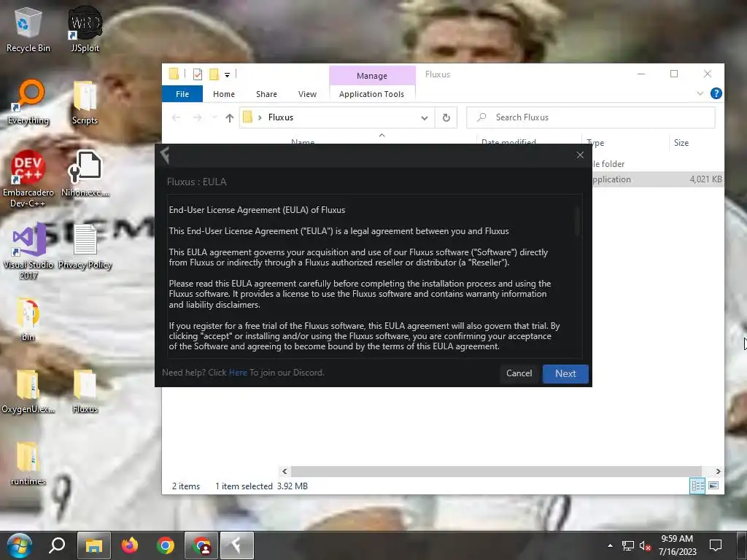Screen dimensions: 747x560
Task: Close the Fluxus EULA dialog
Action: tap(580, 155)
